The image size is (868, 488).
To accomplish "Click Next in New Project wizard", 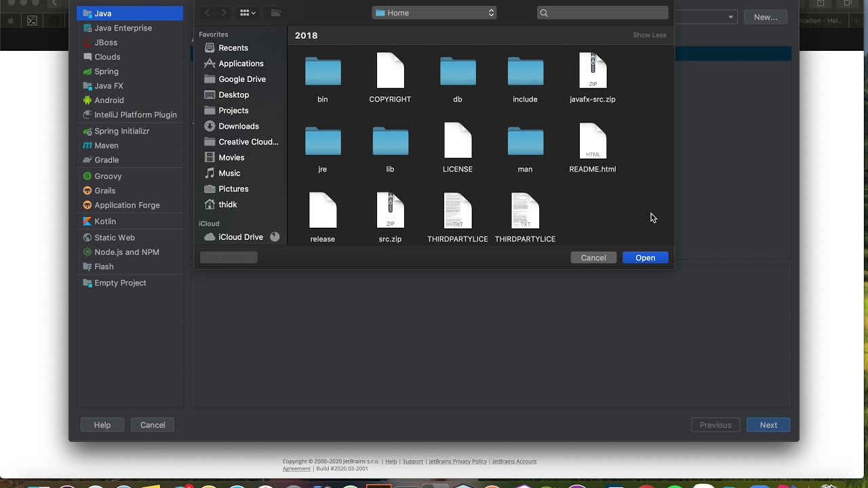I will pos(768,425).
